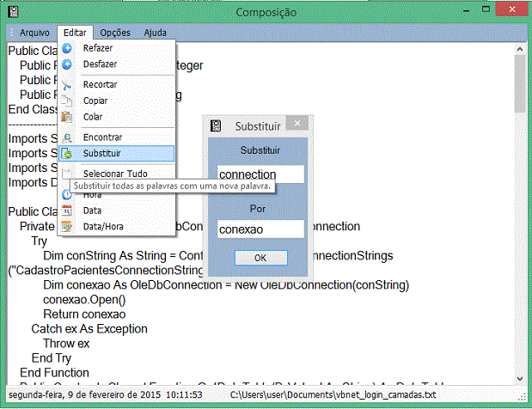The height and width of the screenshot is (409, 532).
Task: Click the Hora clock icon
Action: (x=67, y=195)
